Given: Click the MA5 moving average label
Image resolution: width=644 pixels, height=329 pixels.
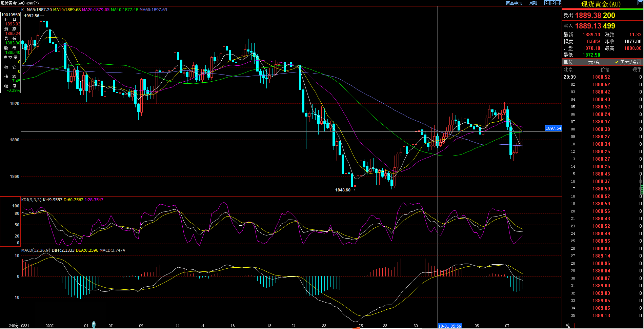Looking at the screenshot, I should (x=39, y=10).
